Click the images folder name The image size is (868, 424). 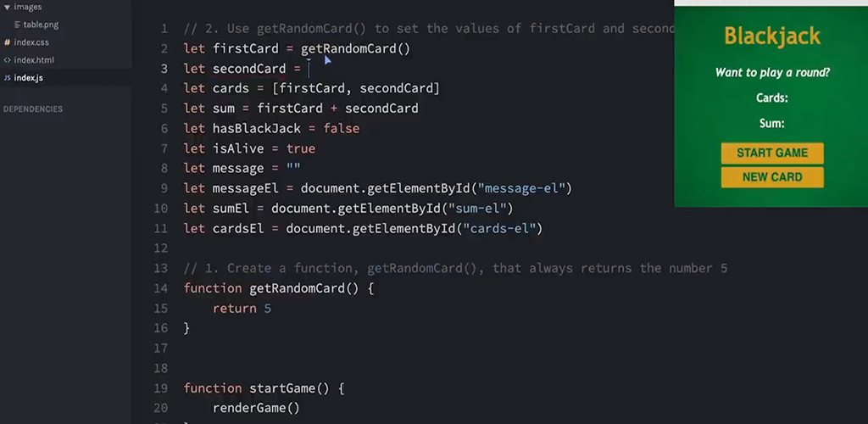click(x=28, y=7)
